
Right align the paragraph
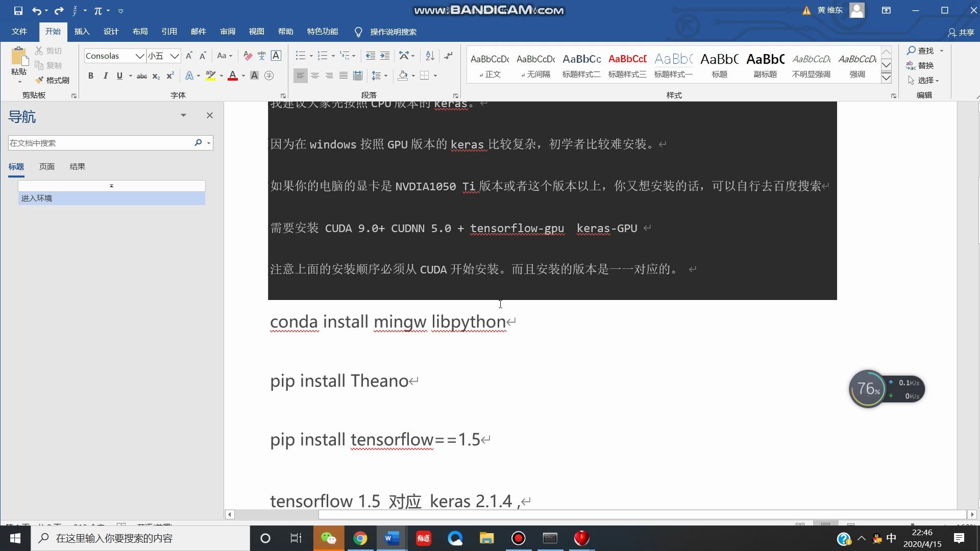click(x=329, y=76)
